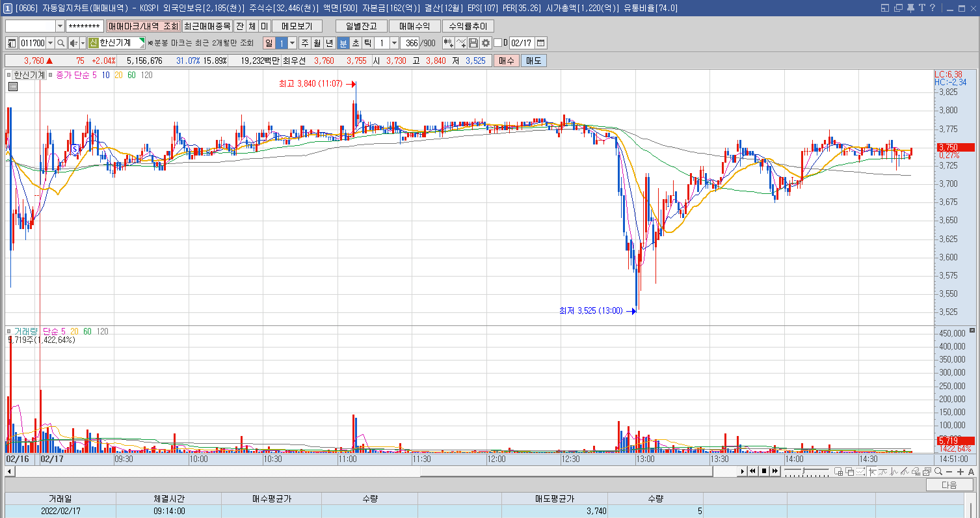Screen dimensions: 980x518
Task: Click the add line chart icon
Action: coord(461,43)
